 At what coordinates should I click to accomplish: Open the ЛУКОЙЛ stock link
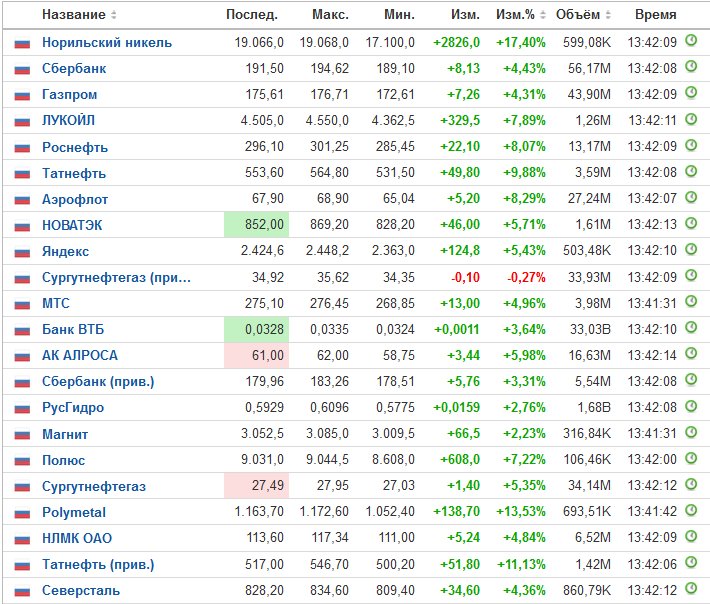tap(68, 120)
